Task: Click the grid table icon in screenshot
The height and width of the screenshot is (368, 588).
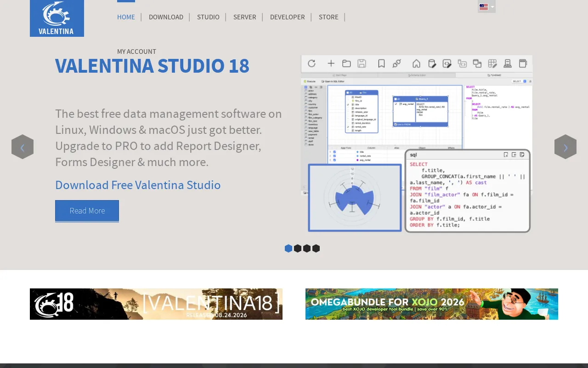Action: tap(492, 63)
